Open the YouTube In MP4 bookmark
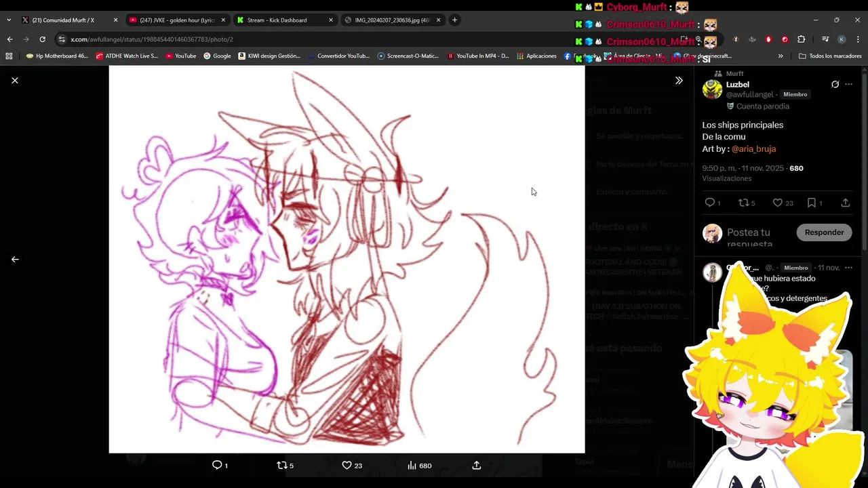868x488 pixels. click(x=478, y=56)
